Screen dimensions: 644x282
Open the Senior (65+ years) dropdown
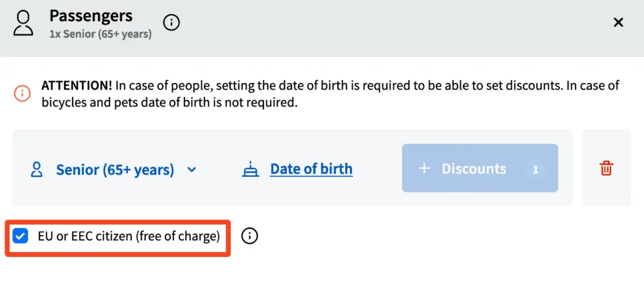pos(115,170)
